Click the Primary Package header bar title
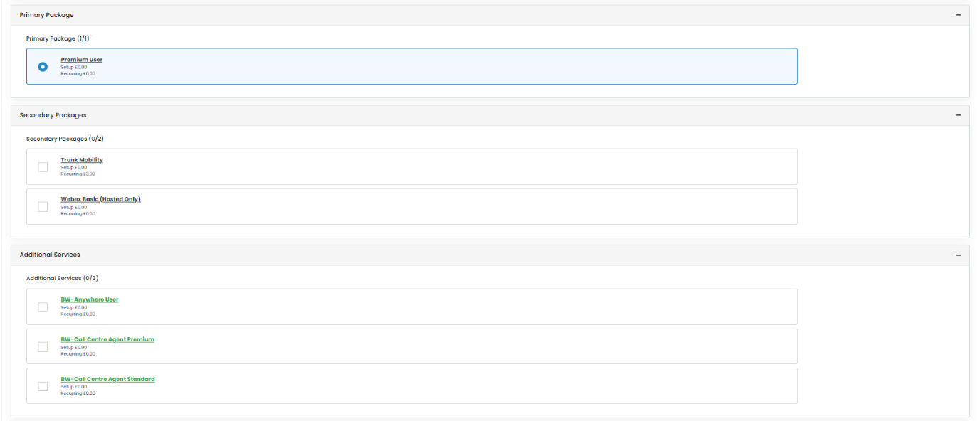Viewport: 980px width, 421px height. [x=46, y=15]
